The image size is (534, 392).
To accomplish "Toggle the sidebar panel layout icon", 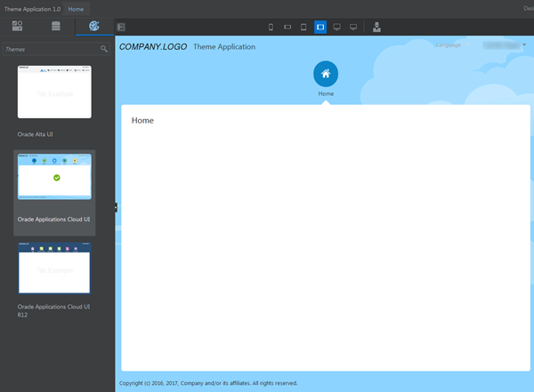I will (121, 27).
